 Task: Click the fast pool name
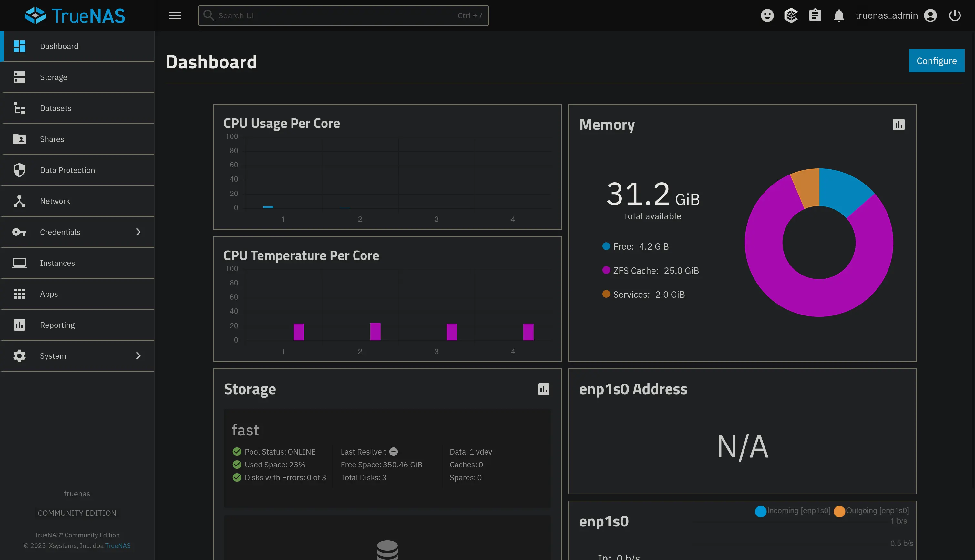pos(245,430)
